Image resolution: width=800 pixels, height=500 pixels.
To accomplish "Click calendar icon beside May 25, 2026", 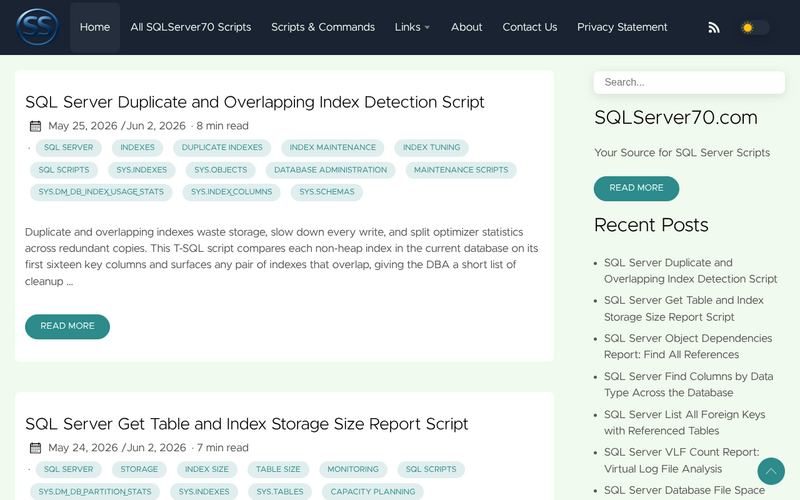I will pyautogui.click(x=35, y=126).
